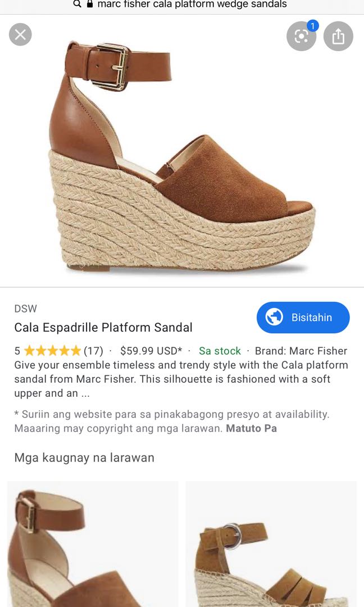Click the Brand: Marc Fisher text

point(301,350)
